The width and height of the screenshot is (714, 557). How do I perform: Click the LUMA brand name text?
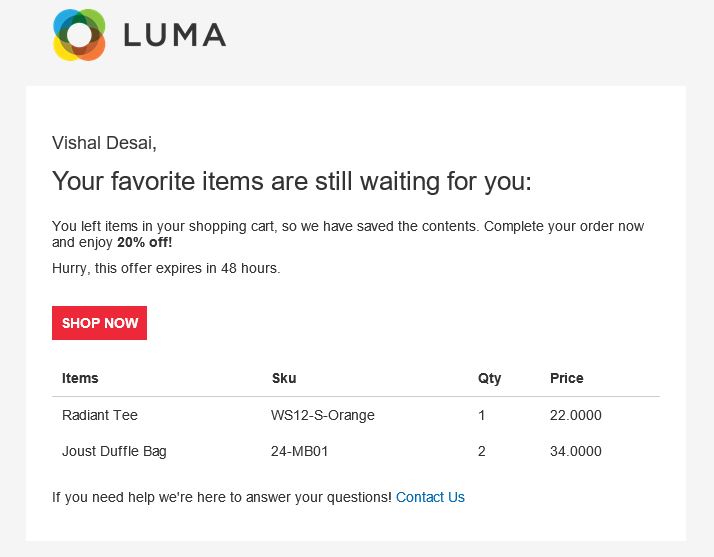174,35
